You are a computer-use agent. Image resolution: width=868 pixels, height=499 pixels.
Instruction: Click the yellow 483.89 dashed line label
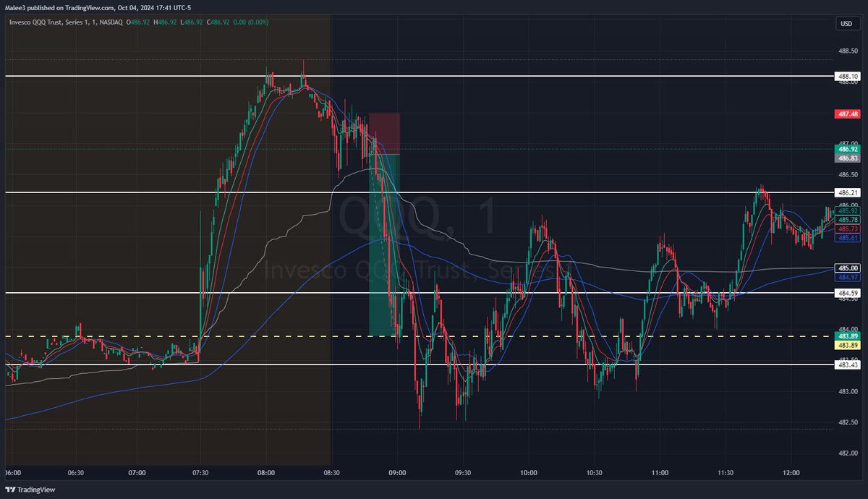847,345
